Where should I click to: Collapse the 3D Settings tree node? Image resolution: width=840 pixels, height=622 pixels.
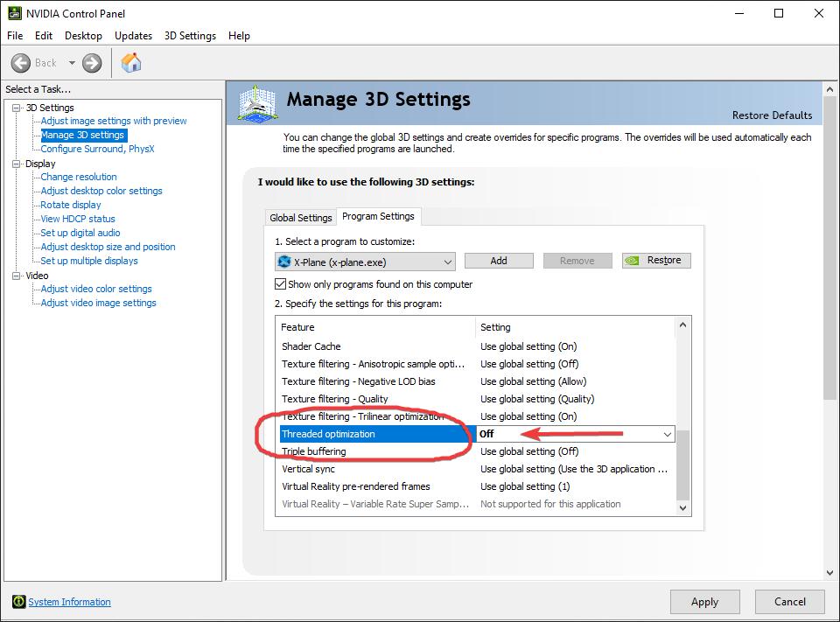point(17,108)
